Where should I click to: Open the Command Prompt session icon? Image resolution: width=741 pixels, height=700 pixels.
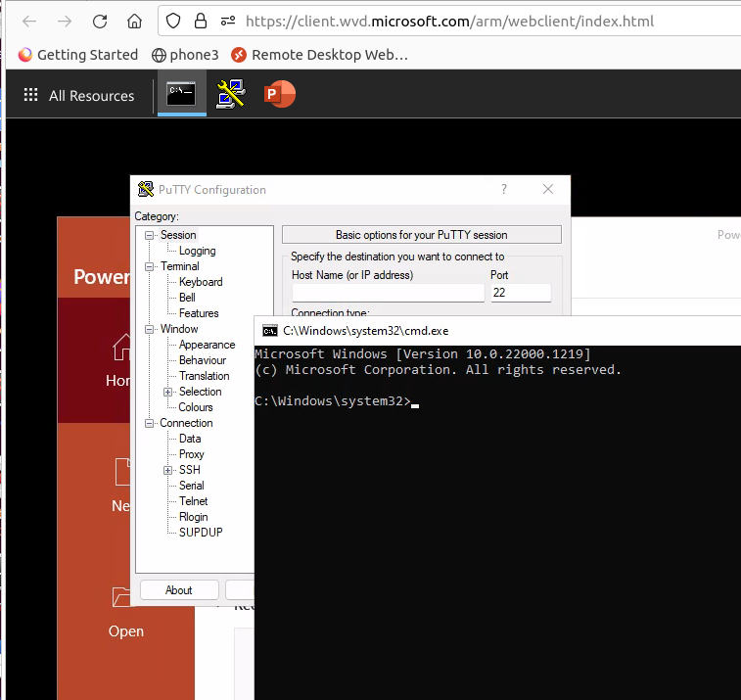[x=181, y=94]
